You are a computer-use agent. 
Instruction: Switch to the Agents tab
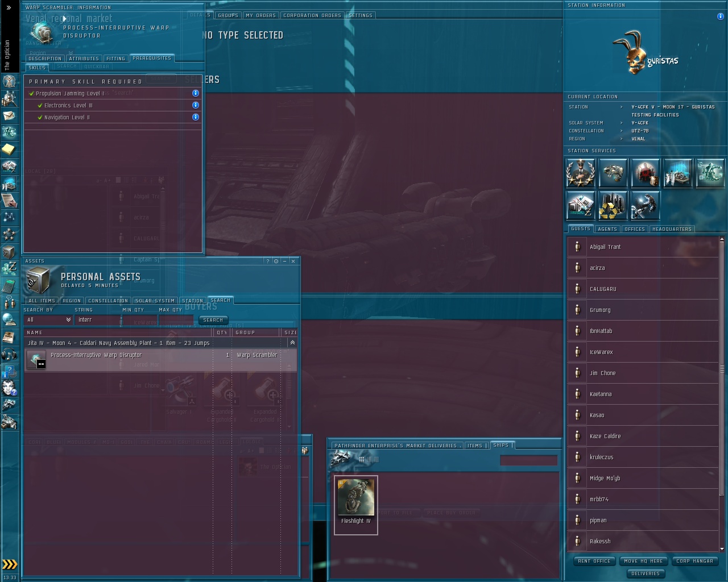pyautogui.click(x=607, y=229)
